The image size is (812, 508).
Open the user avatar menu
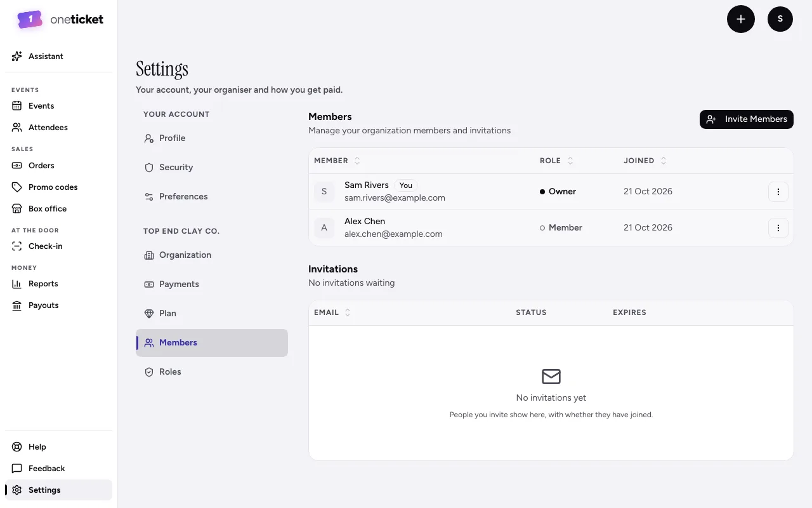780,19
